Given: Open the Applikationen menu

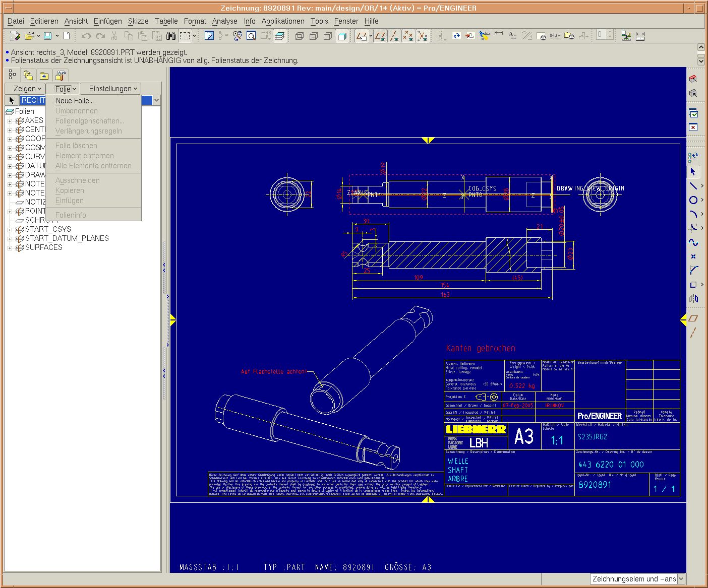Looking at the screenshot, I should (x=283, y=21).
